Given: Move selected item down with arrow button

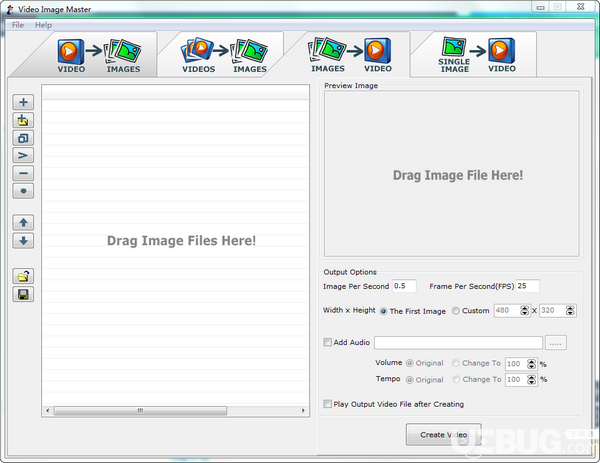Looking at the screenshot, I should pos(23,241).
